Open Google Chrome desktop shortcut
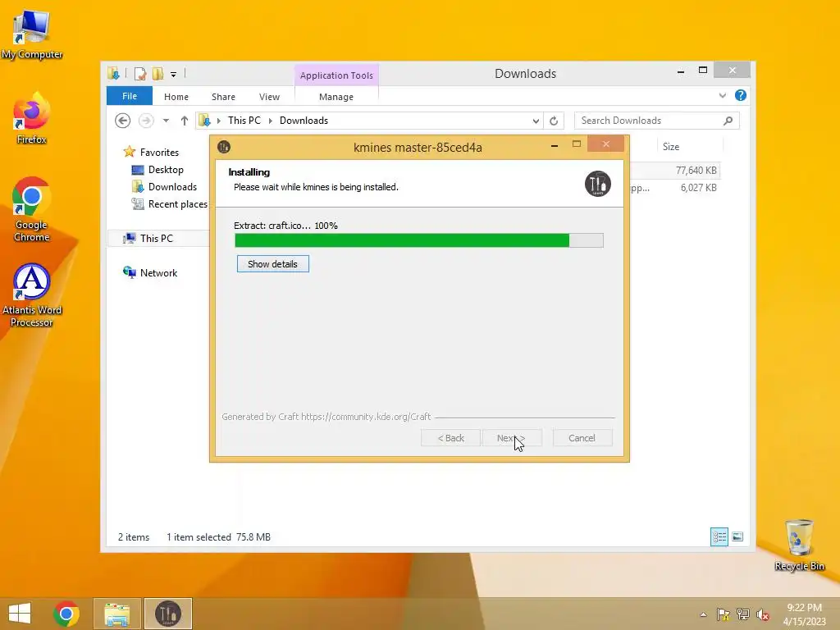840x630 pixels. coord(32,209)
